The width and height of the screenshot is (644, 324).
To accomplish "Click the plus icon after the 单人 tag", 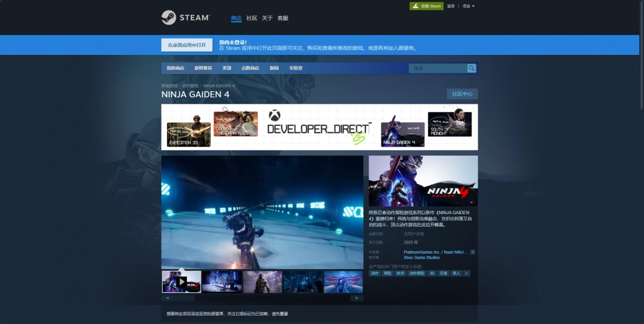I will tap(467, 273).
